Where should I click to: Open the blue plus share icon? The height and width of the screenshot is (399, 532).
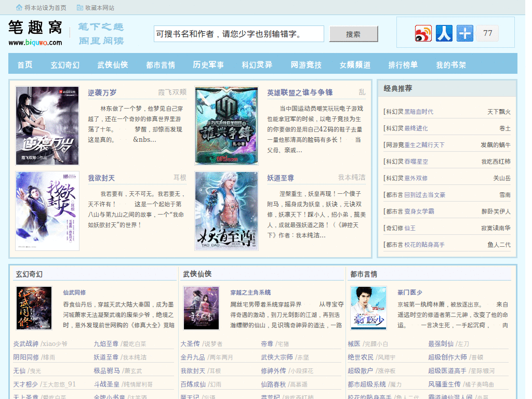(465, 33)
